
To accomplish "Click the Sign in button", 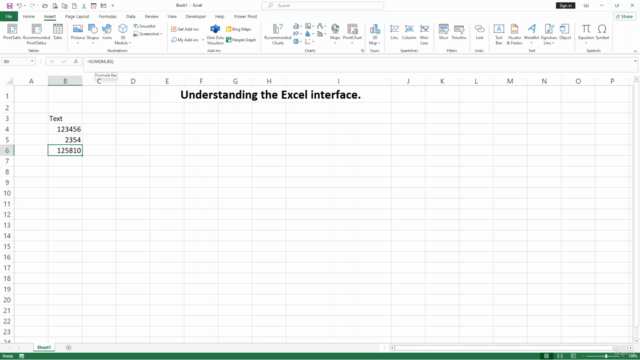I will (x=565, y=5).
